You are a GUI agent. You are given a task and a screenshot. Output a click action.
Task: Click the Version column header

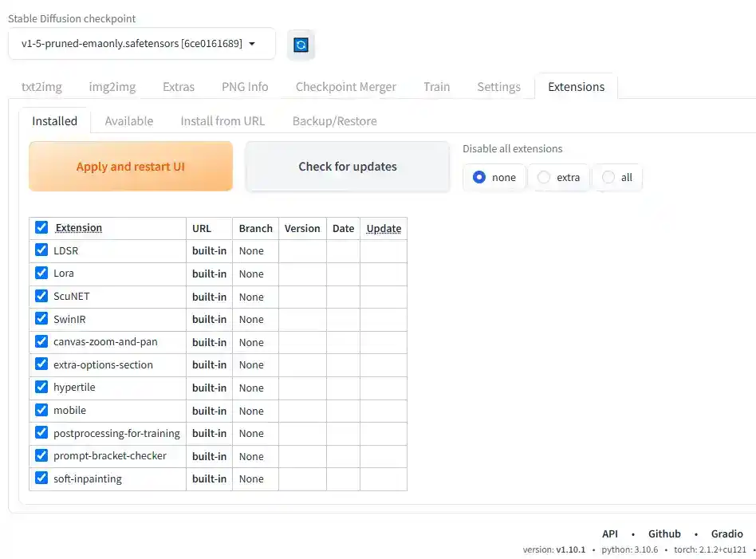tap(302, 229)
